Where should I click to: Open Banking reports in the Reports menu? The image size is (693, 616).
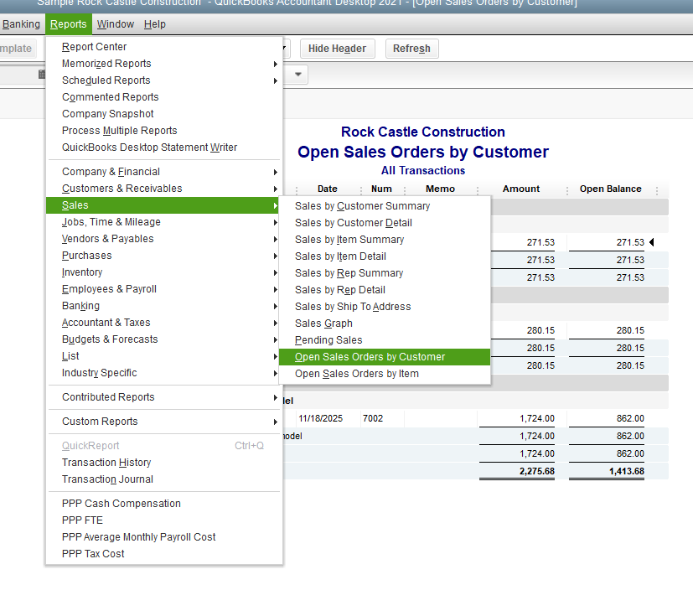pyautogui.click(x=164, y=306)
